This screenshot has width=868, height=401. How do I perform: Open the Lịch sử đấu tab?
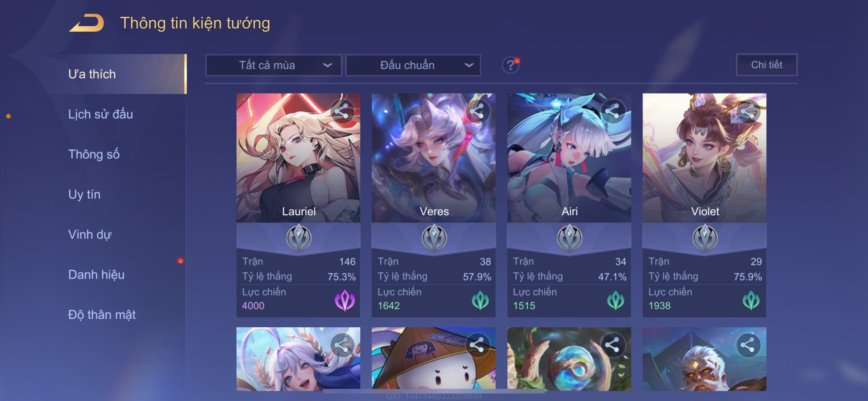point(100,114)
